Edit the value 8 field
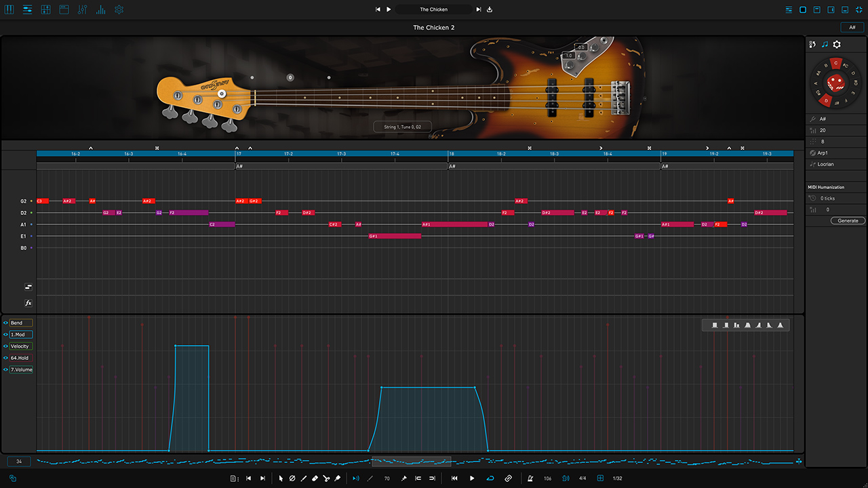Viewport: 868px width, 488px height. (x=837, y=142)
